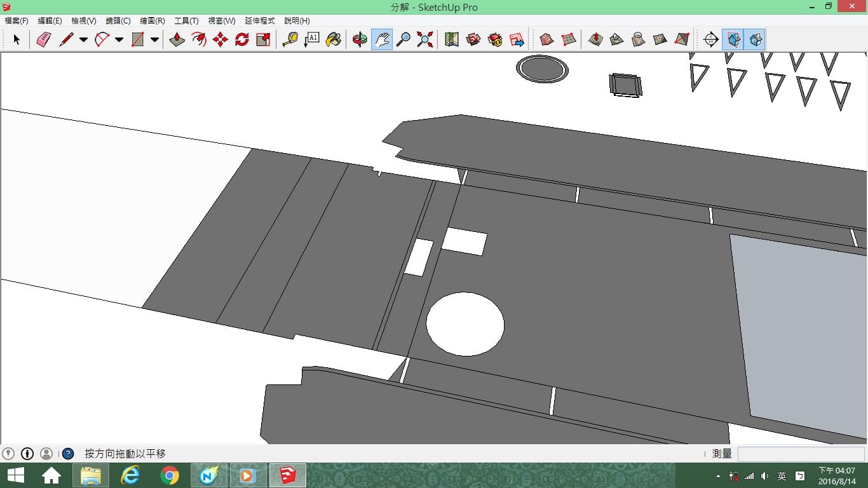868x488 pixels.
Task: Expand the Line tool dropdown arrow
Action: click(x=83, y=39)
